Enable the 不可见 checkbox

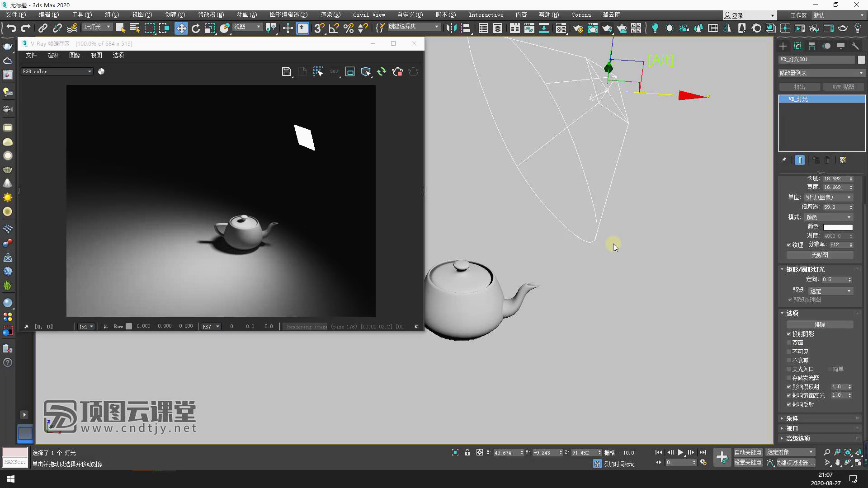click(x=789, y=352)
